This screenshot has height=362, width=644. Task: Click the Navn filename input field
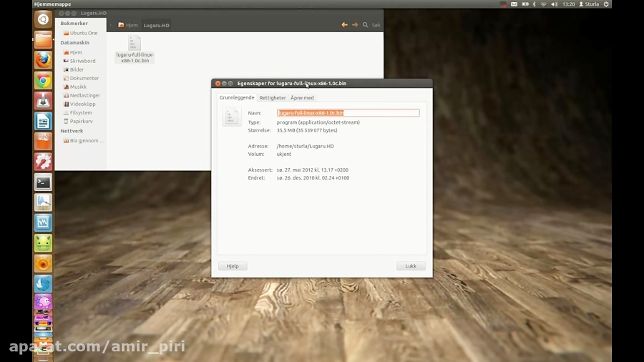tap(348, 113)
